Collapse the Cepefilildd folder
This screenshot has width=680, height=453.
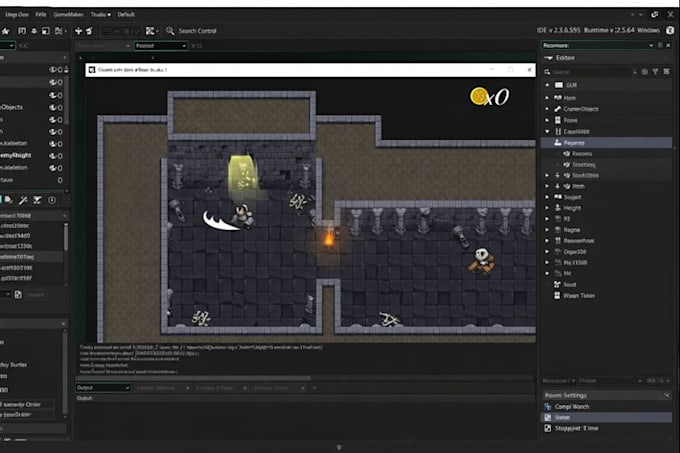547,131
